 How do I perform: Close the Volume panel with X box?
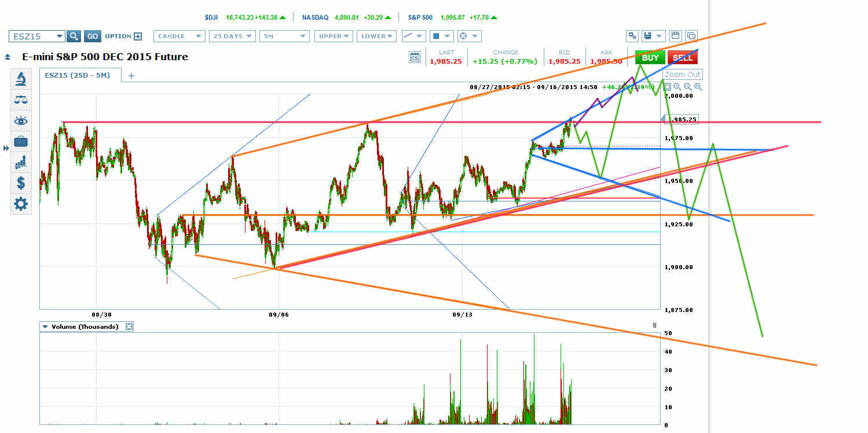pyautogui.click(x=129, y=326)
